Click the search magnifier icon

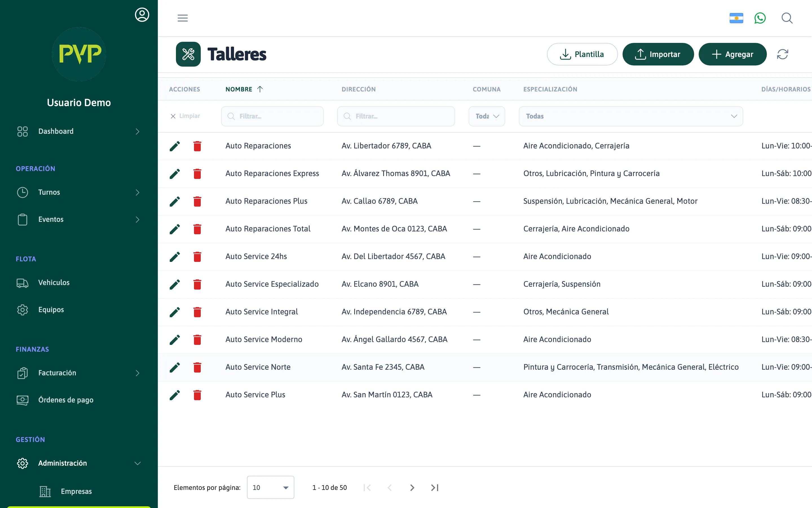pyautogui.click(x=787, y=18)
